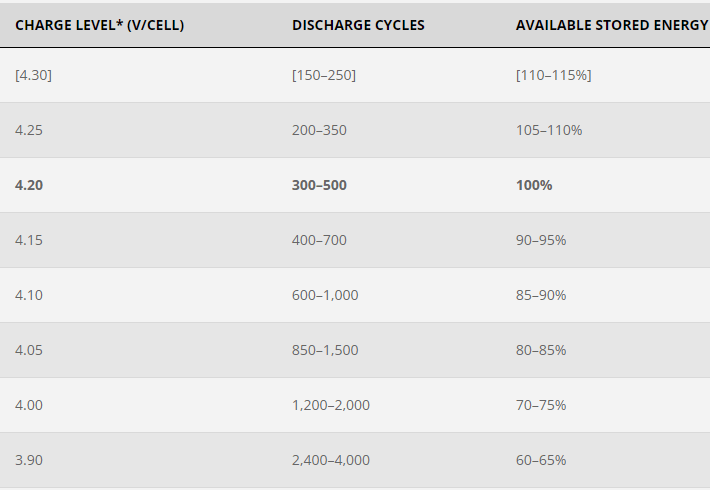710x490 pixels.
Task: Click the bold 4.20 charge level cell
Action: tap(29, 185)
